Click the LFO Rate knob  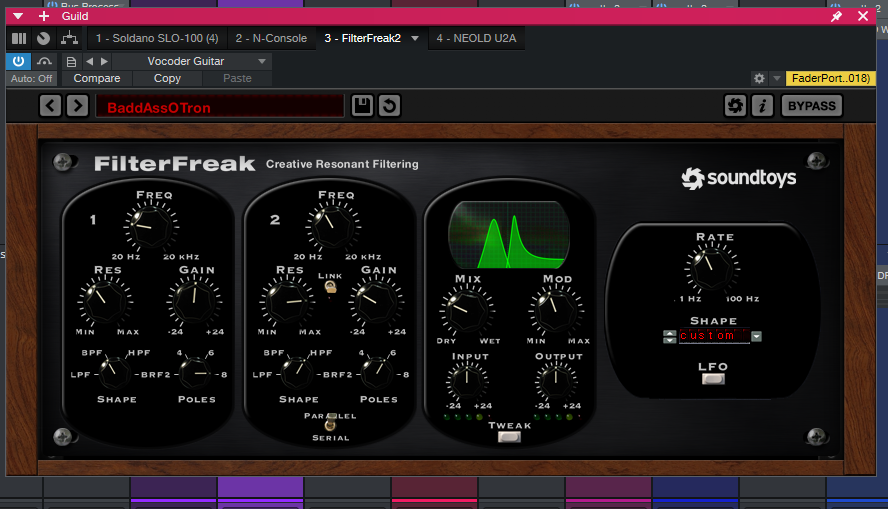712,268
